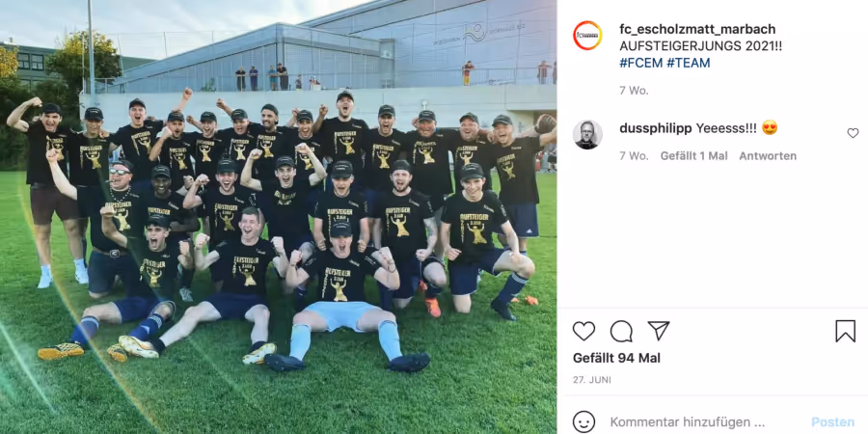View who liked via Gefällt 1 Mal
The width and height of the screenshot is (868, 434).
(x=693, y=156)
